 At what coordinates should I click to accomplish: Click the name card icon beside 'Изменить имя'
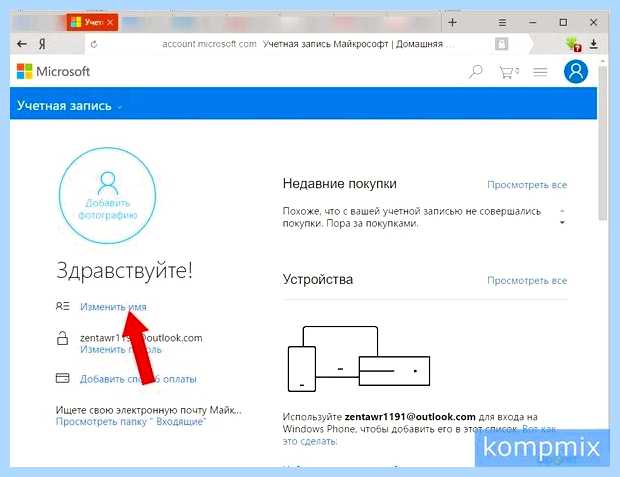[x=62, y=307]
